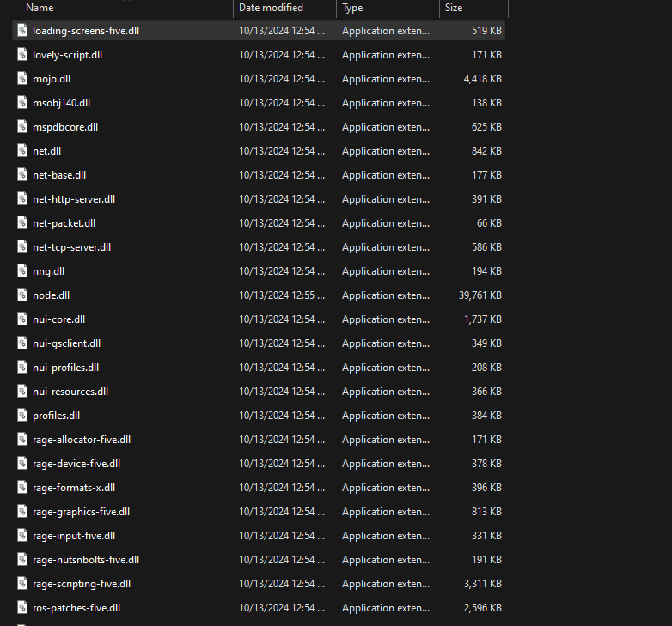The width and height of the screenshot is (672, 626).
Task: Click the file icon beside net-http-server.dll
Action: click(22, 198)
